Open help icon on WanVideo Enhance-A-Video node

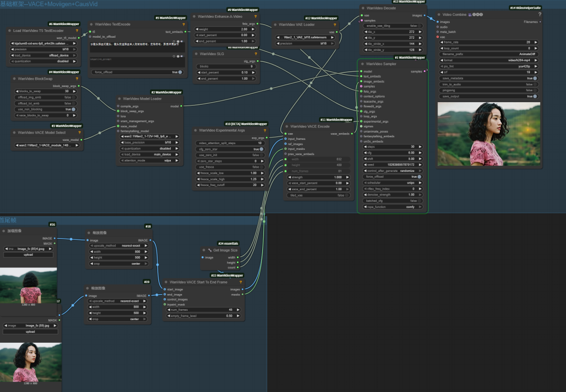click(256, 17)
